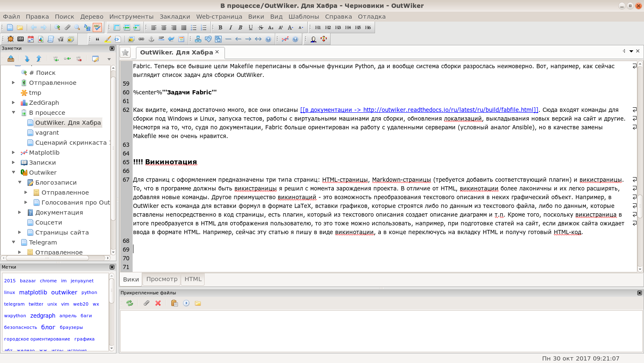644x363 pixels.
Task: Click the highlight marker brush icon
Action: click(x=108, y=39)
